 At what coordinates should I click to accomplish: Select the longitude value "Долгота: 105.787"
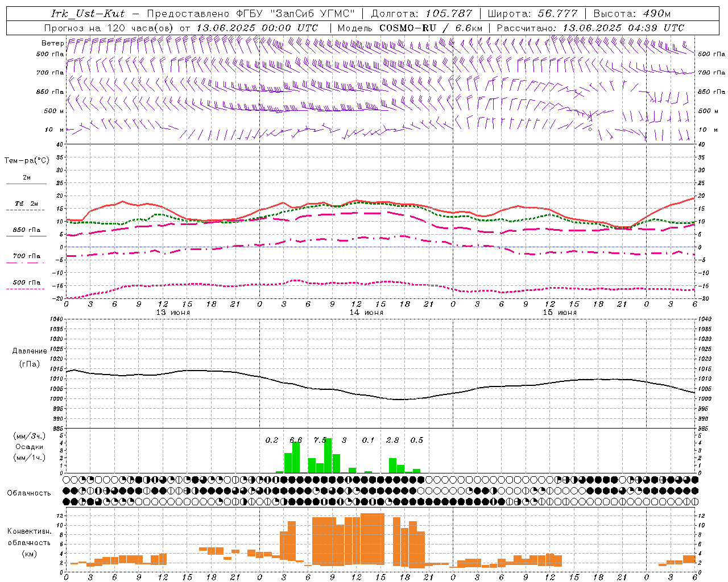(x=421, y=14)
